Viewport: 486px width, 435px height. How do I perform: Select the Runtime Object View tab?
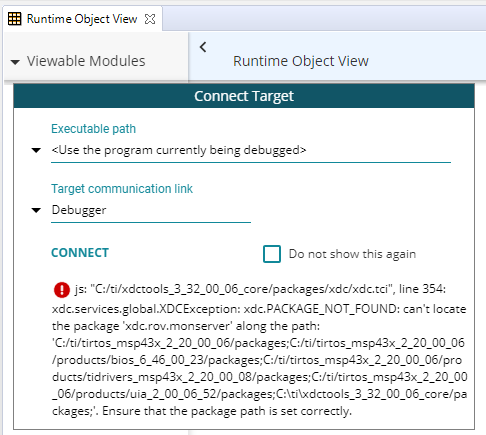[82, 19]
